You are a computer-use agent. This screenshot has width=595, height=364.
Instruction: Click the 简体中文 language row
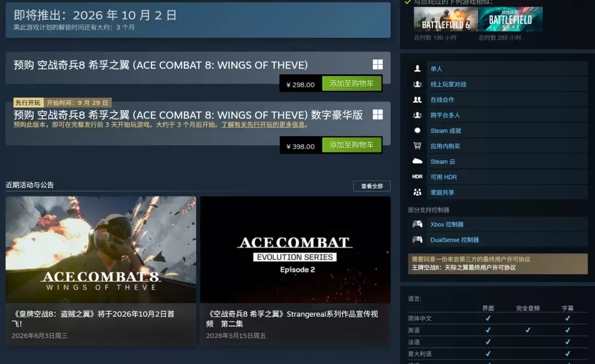point(497,318)
